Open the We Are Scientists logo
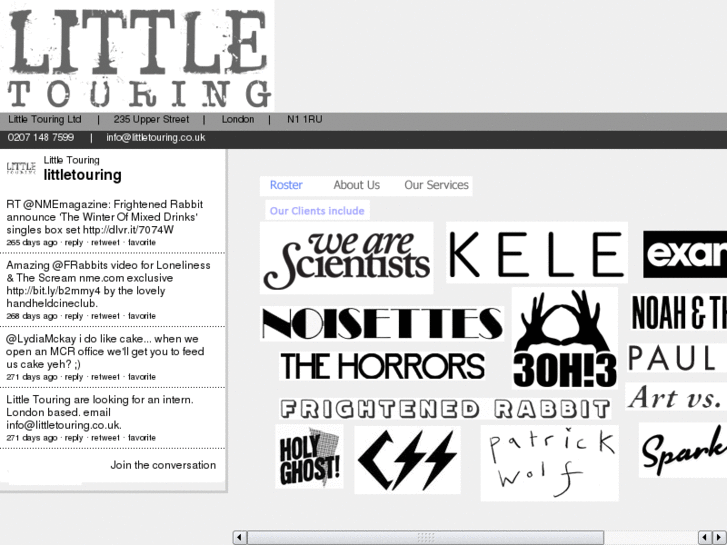Screen dimensions: 727x545 [x=346, y=257]
